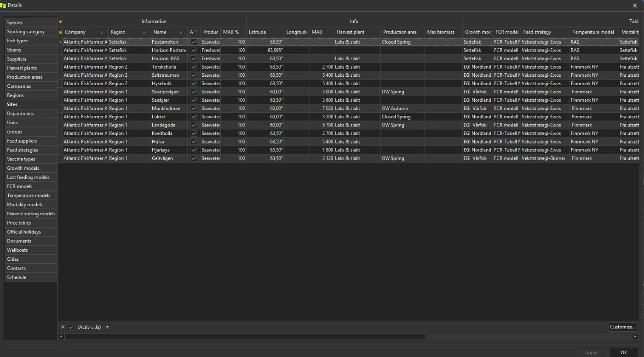644x357 pixels.
Task: Click the horizontal scrollbar thumb
Action: [x=245, y=337]
